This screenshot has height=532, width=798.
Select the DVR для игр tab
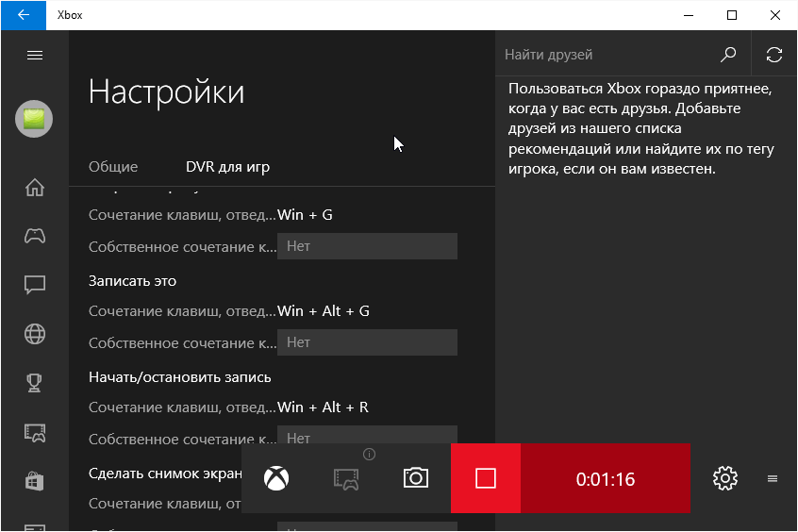coord(227,167)
